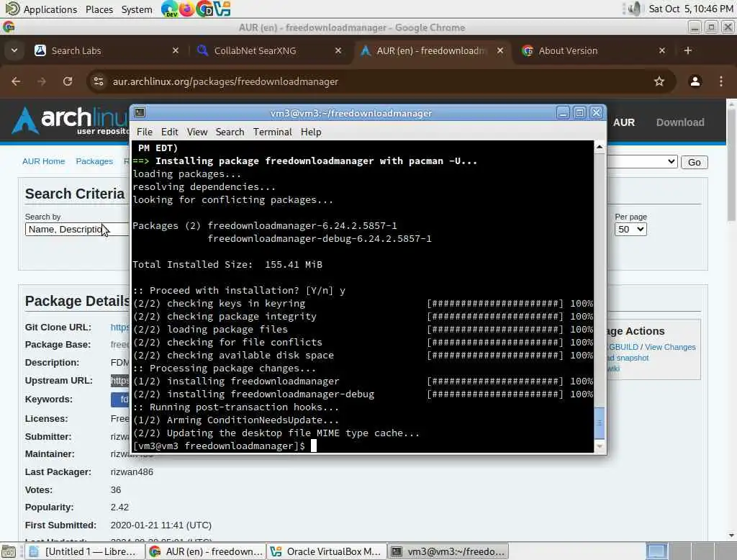Click the workspace switcher first workspace
737x560 pixels.
[x=656, y=551]
